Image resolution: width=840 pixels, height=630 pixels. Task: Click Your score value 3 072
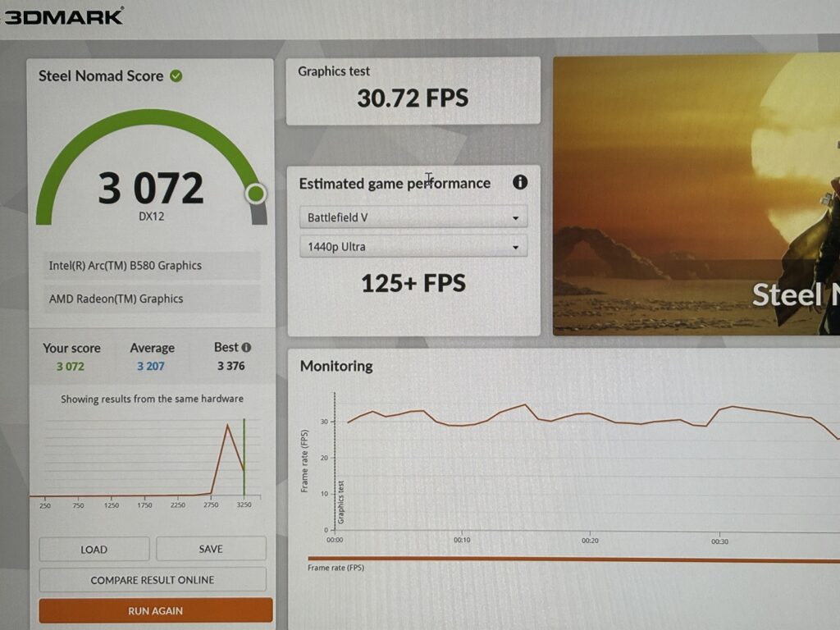(71, 366)
